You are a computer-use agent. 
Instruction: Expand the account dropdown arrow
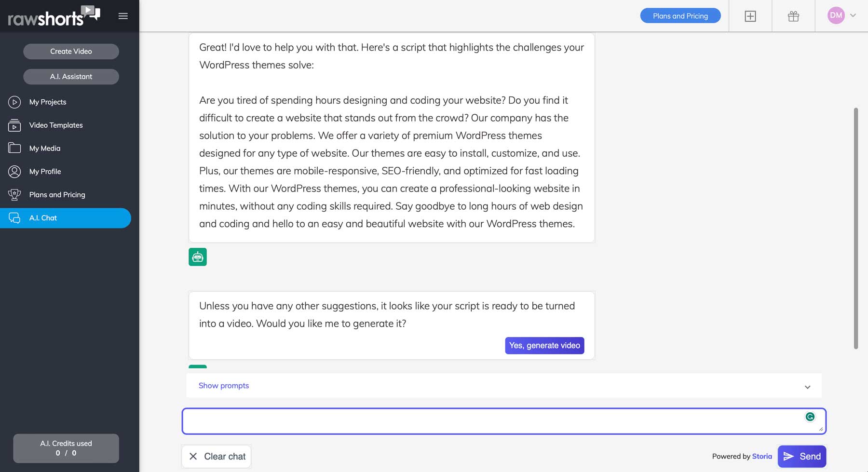click(853, 15)
